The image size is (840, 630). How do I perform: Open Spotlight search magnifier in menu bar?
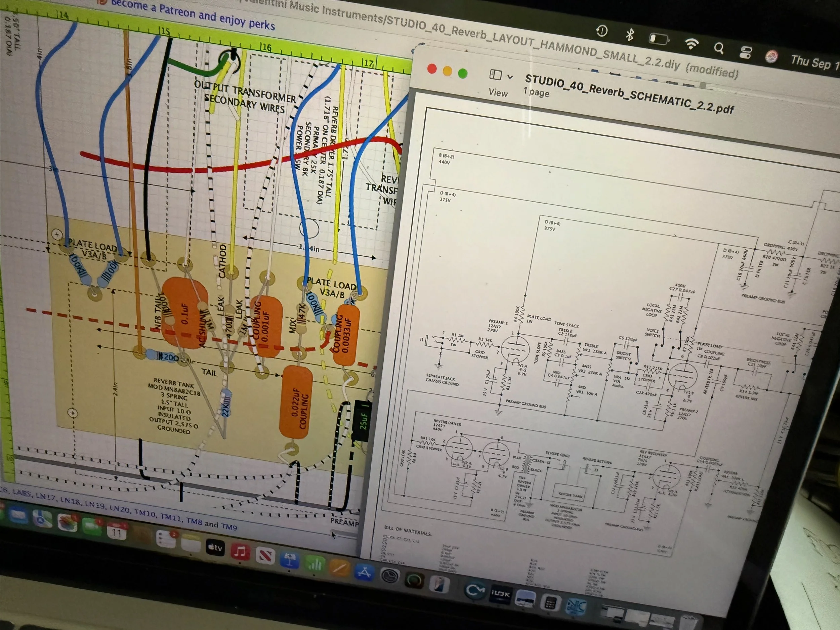pyautogui.click(x=718, y=48)
